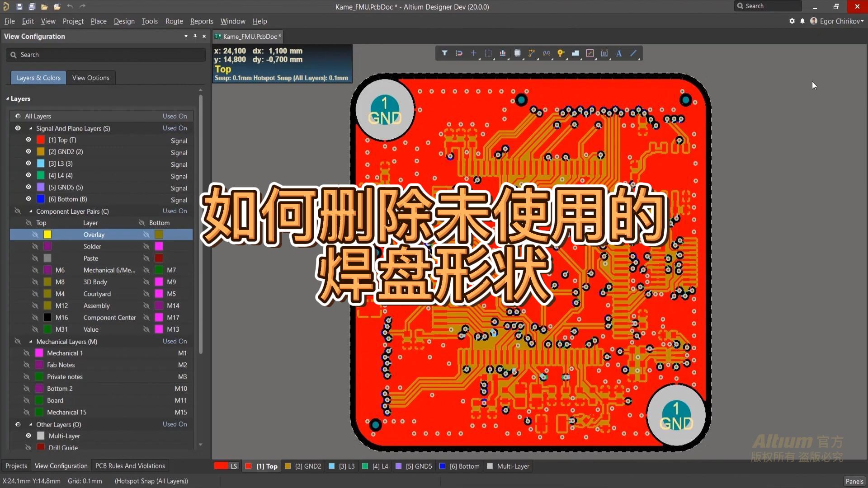The height and width of the screenshot is (488, 868).
Task: Show the Top Overlay layer
Action: click(x=35, y=235)
